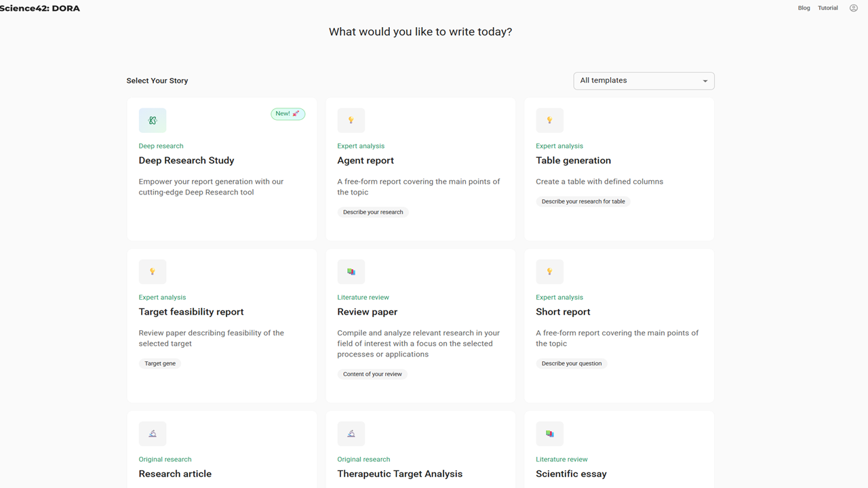Click the Table generation lightbulb icon

pyautogui.click(x=550, y=121)
